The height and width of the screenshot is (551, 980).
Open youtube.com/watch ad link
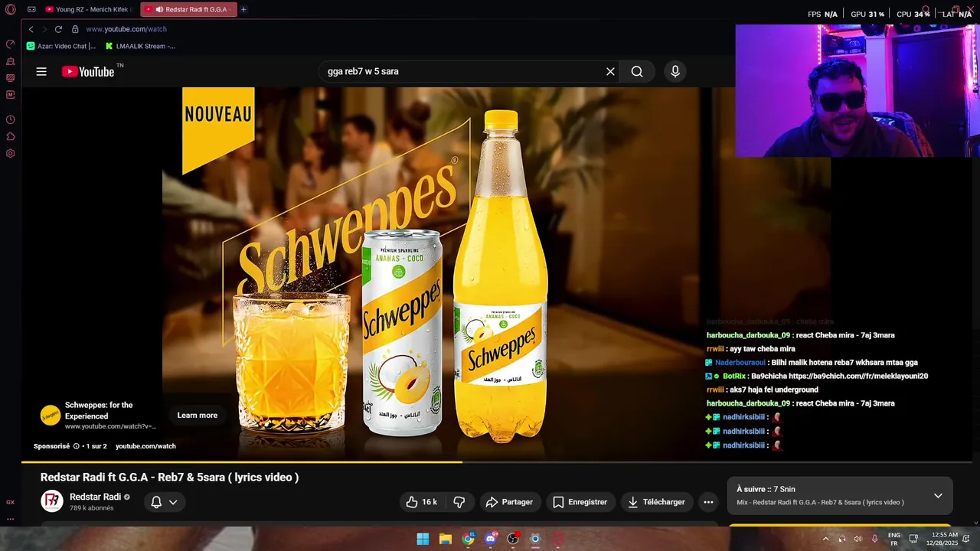point(145,446)
